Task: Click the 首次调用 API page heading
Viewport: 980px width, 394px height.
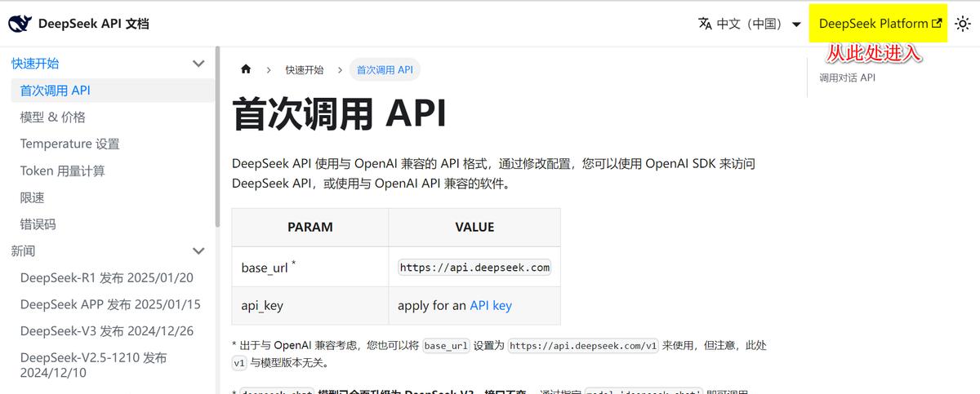Action: [339, 114]
